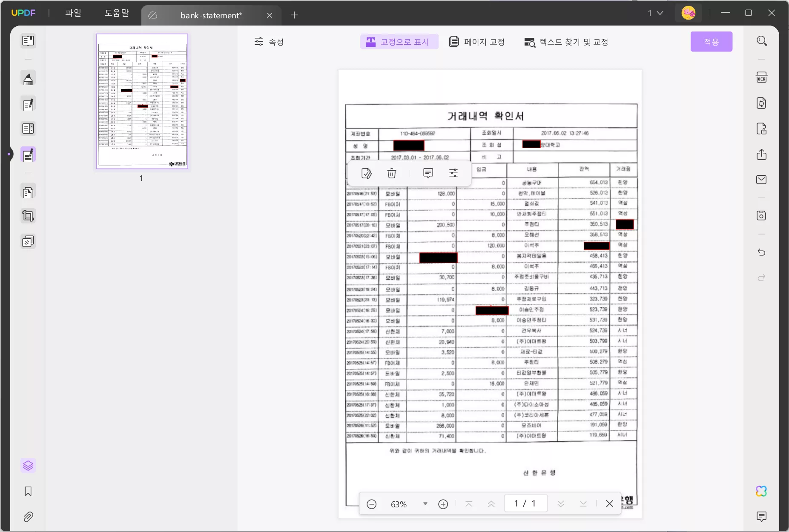Screen dimensions: 789x532
Task: Open the Edit PDF tool
Action: point(28,104)
